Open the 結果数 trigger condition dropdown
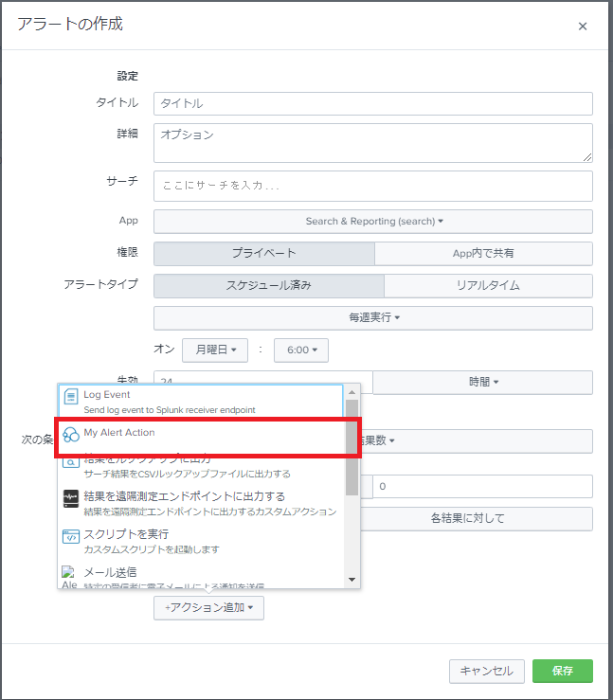Image resolution: width=613 pixels, height=700 pixels. pos(476,441)
